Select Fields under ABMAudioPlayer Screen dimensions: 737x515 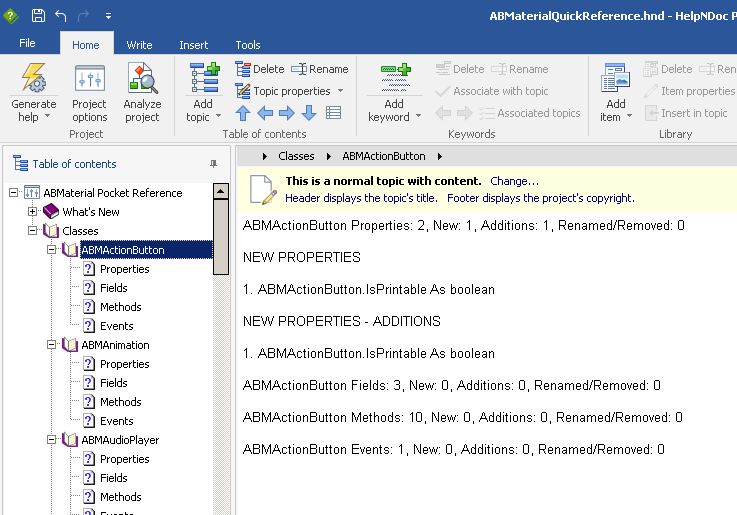click(113, 477)
